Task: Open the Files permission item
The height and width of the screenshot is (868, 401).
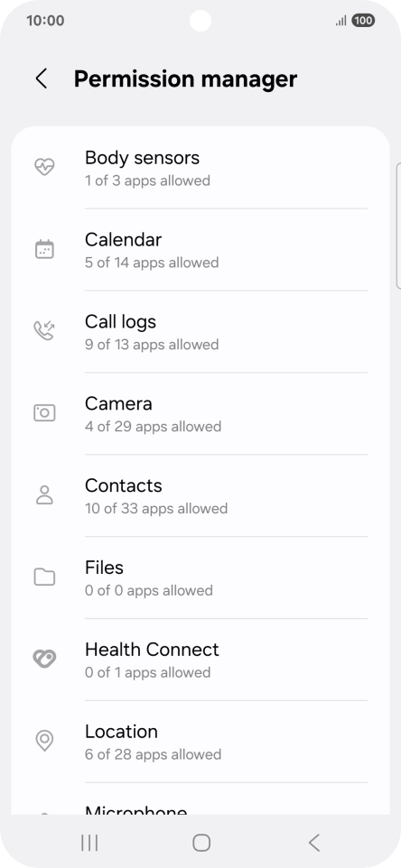Action: point(200,577)
